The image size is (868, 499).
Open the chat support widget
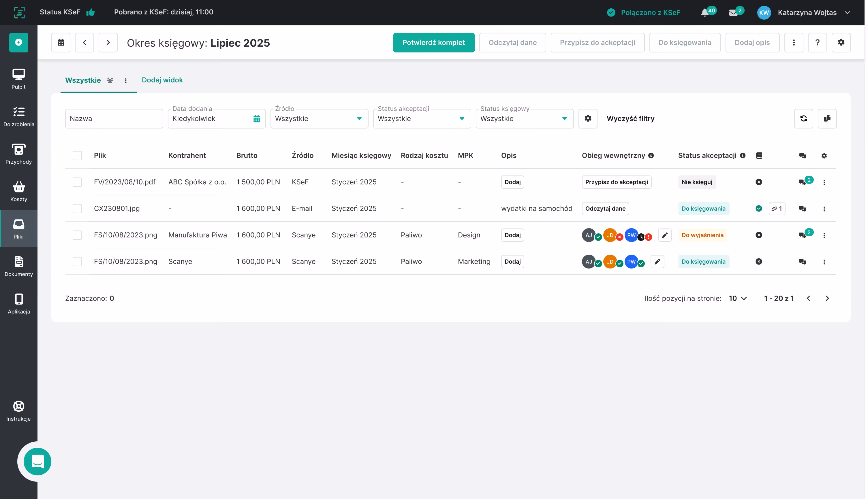click(37, 462)
